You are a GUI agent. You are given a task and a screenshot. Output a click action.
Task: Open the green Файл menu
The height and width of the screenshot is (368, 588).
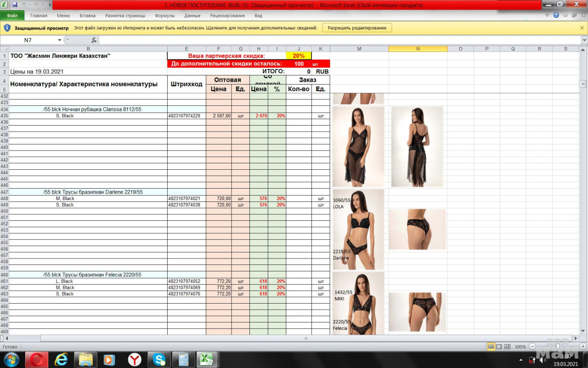coord(12,16)
